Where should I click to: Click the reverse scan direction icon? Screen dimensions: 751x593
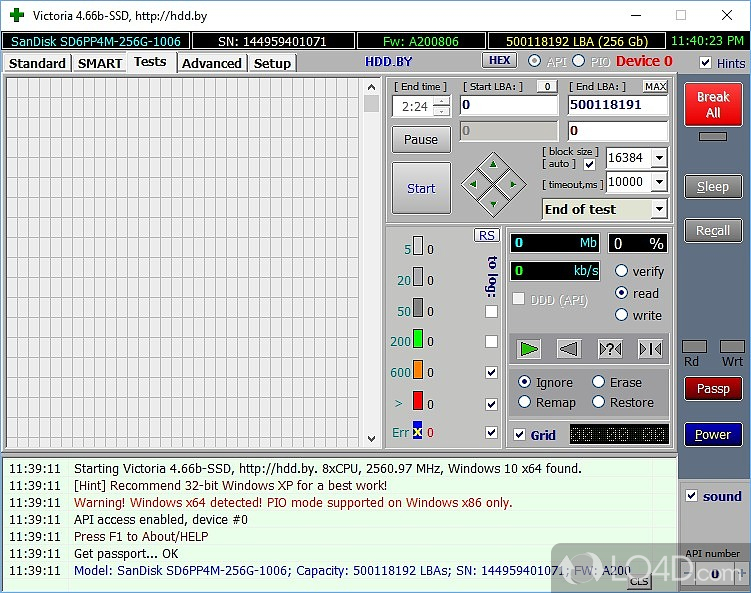[569, 349]
